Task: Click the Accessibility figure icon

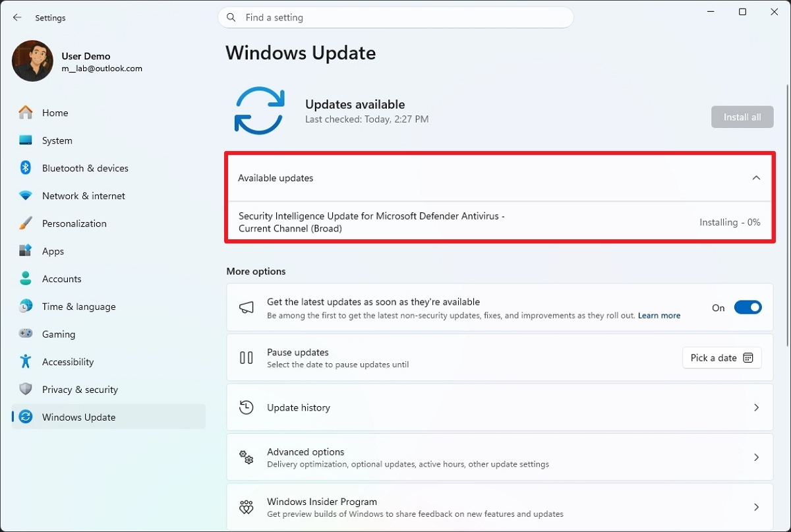Action: [26, 362]
